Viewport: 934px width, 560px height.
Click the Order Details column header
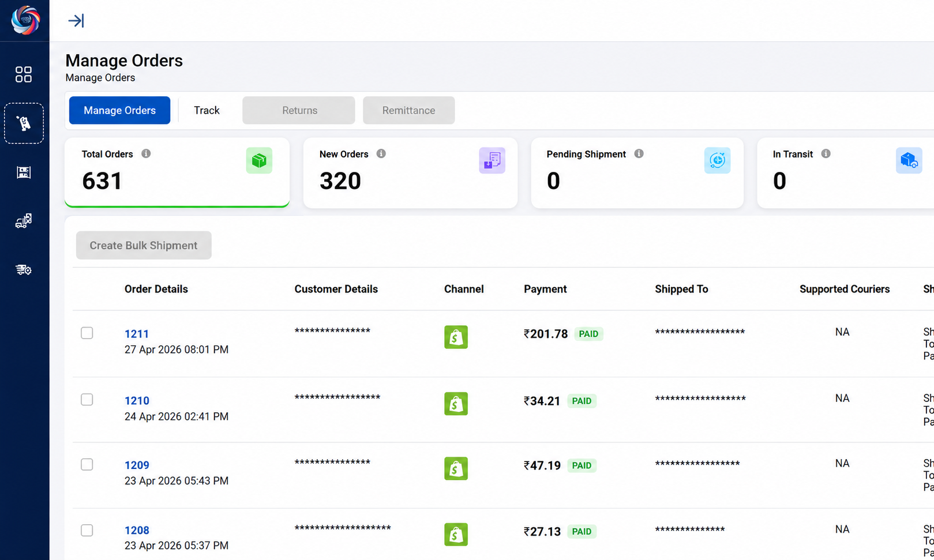click(156, 289)
